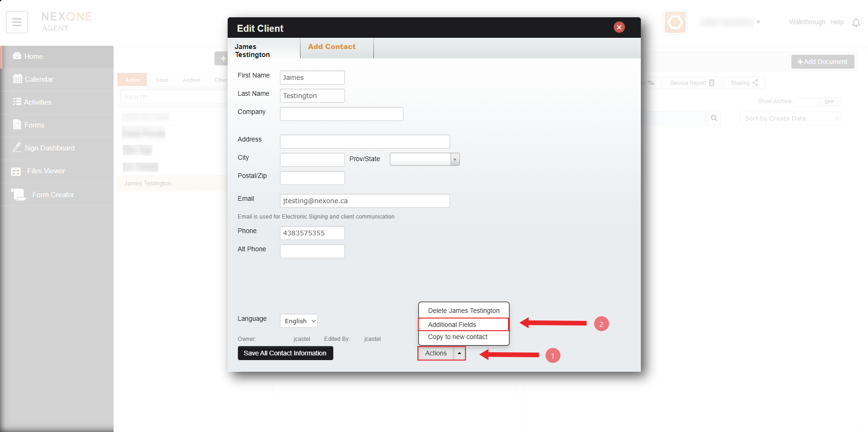Close the Edit Client dialog
Viewport: 868px width, 432px height.
[619, 27]
